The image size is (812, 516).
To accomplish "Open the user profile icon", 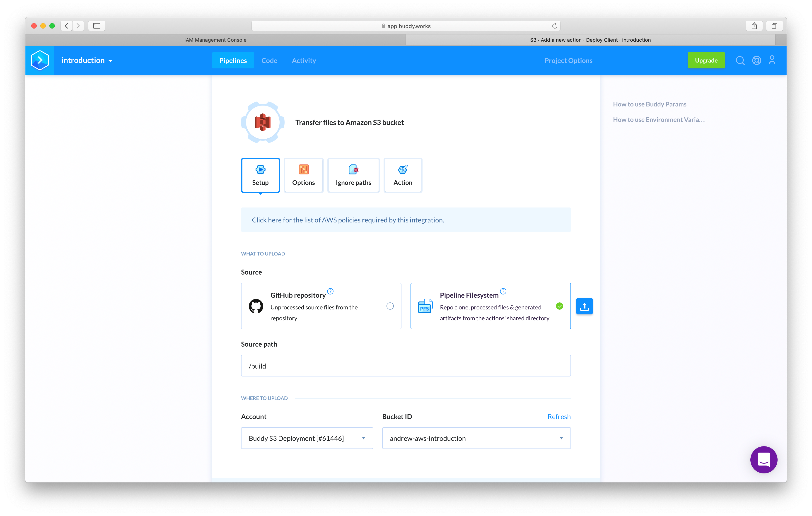I will click(x=772, y=60).
